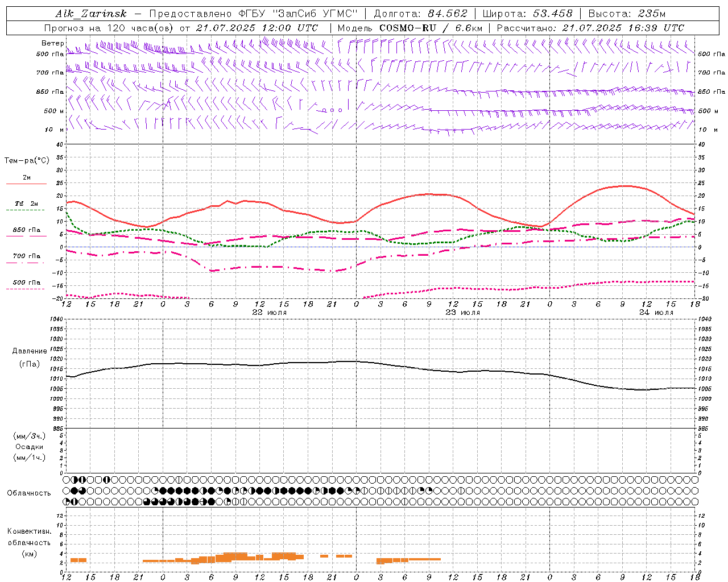Click the Td 2м dew point legend entry
Screen dimensions: 728x582
[x=27, y=203]
